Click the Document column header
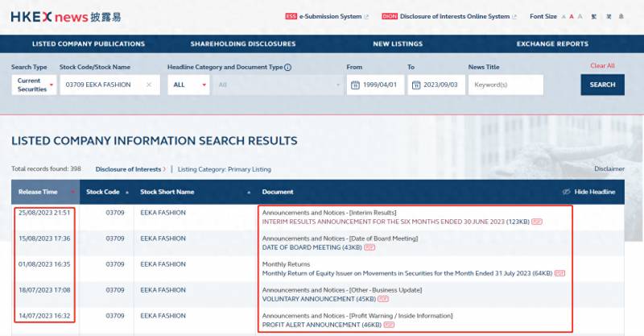The width and height of the screenshot is (644, 336). pyautogui.click(x=278, y=192)
